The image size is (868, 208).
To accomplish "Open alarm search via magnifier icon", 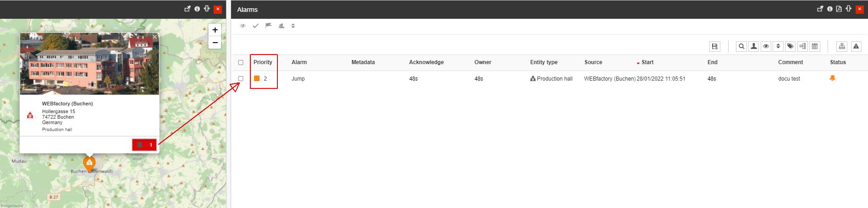I will [x=741, y=46].
